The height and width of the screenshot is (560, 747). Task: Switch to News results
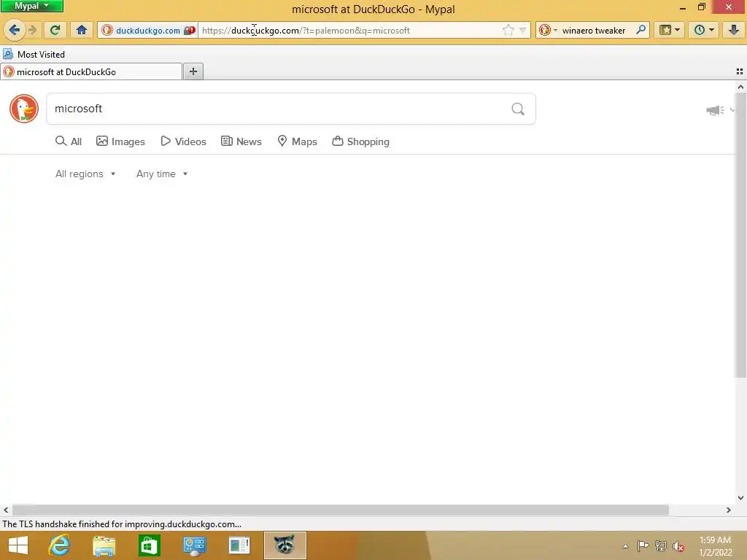pos(241,141)
